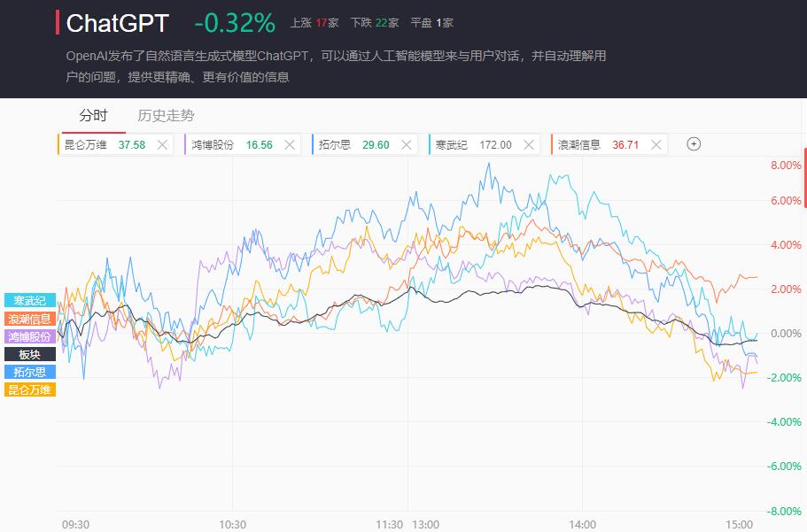
Task: Toggle 昆仑万维 line in the legend
Action: pos(30,389)
